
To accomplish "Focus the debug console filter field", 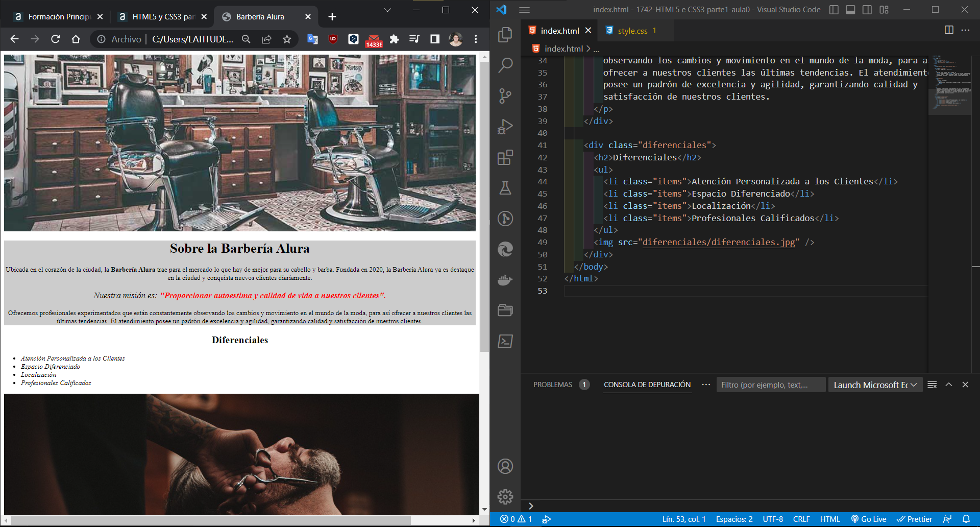I will pyautogui.click(x=771, y=385).
